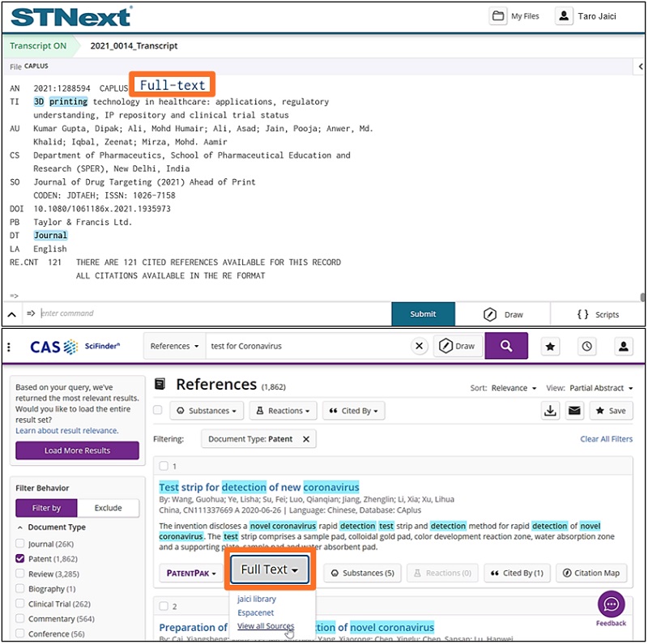Screen dimensions: 648x644
Task: Open the 2021_0014_Transcript name
Action: pyautogui.click(x=134, y=46)
